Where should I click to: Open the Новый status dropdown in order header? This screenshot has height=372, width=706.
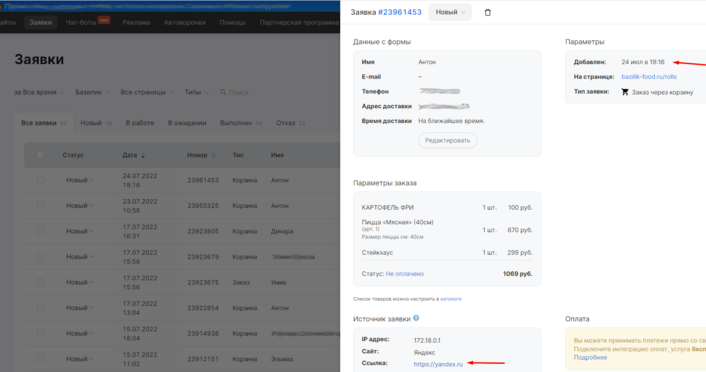coord(450,12)
